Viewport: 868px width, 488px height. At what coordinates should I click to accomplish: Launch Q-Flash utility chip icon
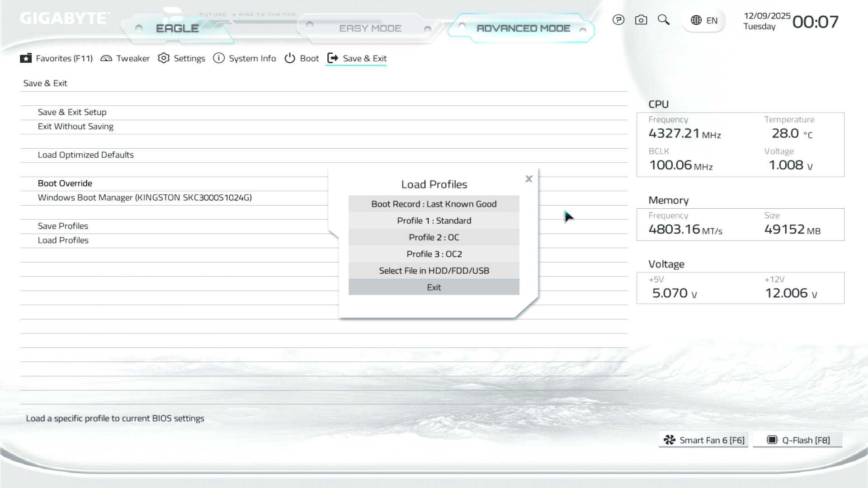(772, 440)
